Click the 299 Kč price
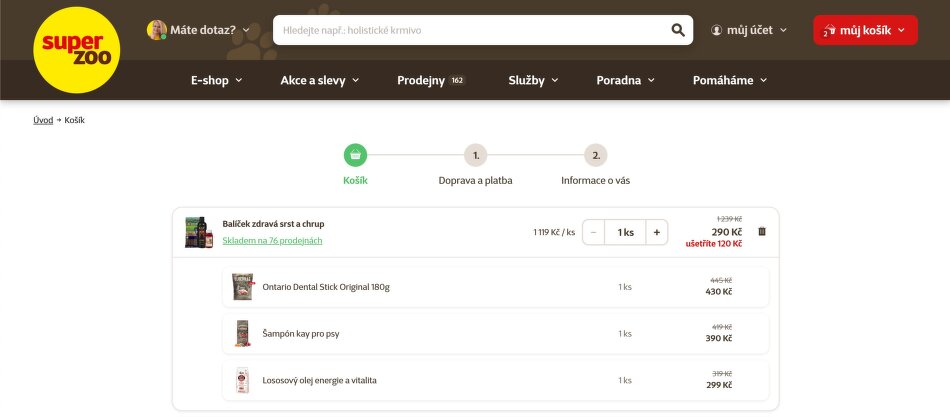Image resolution: width=950 pixels, height=417 pixels. (x=719, y=385)
